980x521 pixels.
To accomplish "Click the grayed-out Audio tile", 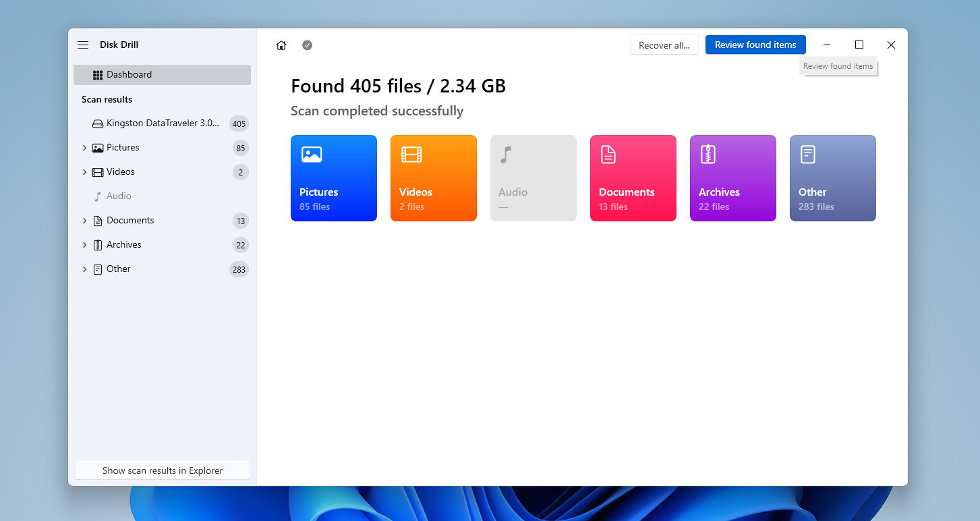I will tap(534, 178).
